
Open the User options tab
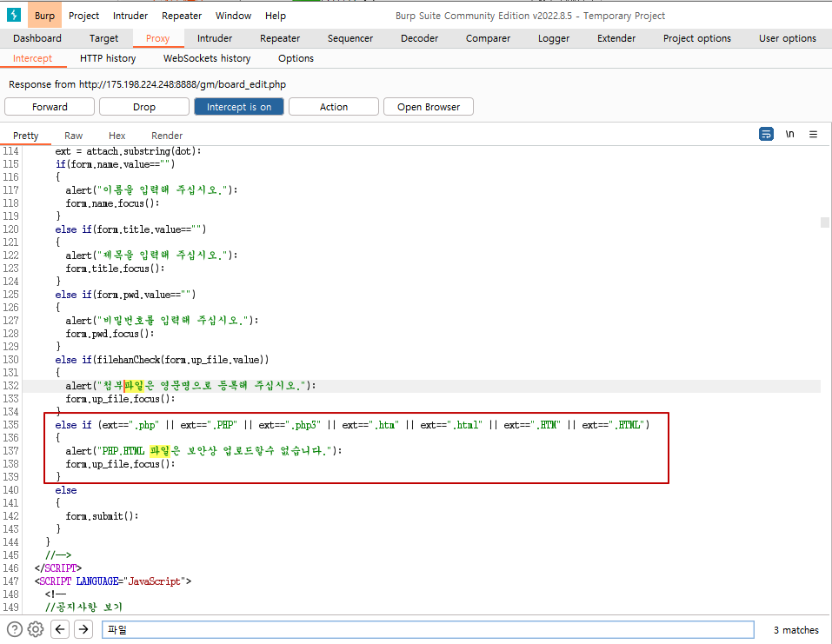(x=788, y=38)
